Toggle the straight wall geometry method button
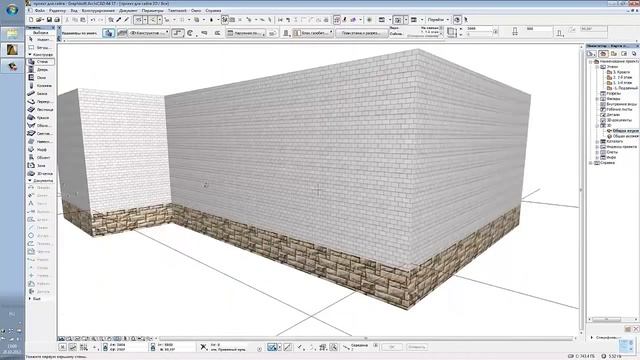This screenshot has width=640, height=360. (x=178, y=33)
